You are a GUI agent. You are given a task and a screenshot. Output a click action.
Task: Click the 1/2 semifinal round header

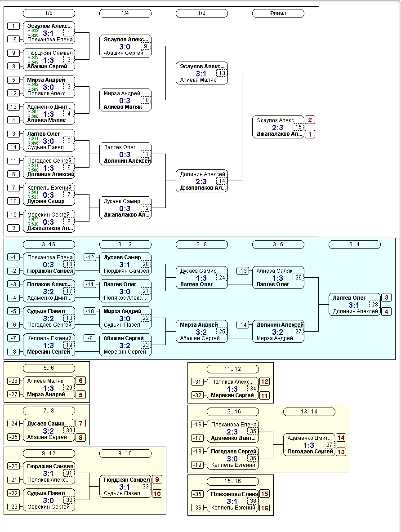(202, 13)
